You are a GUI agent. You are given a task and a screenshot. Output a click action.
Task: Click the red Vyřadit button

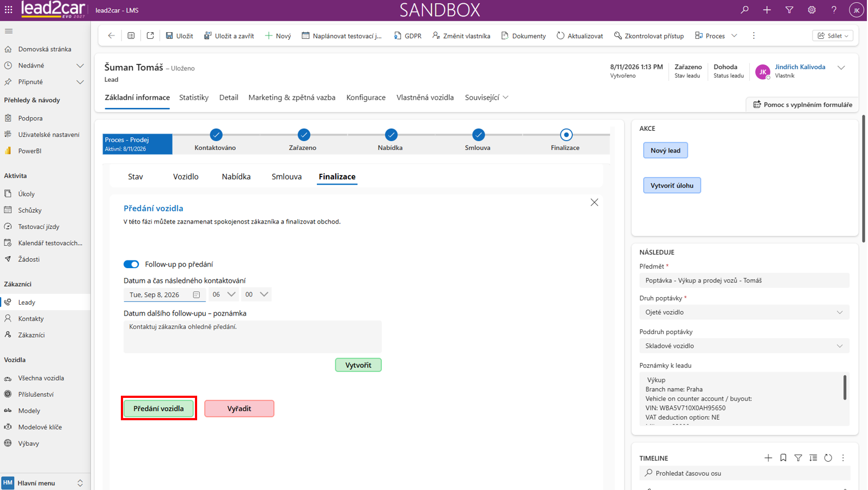pyautogui.click(x=239, y=408)
